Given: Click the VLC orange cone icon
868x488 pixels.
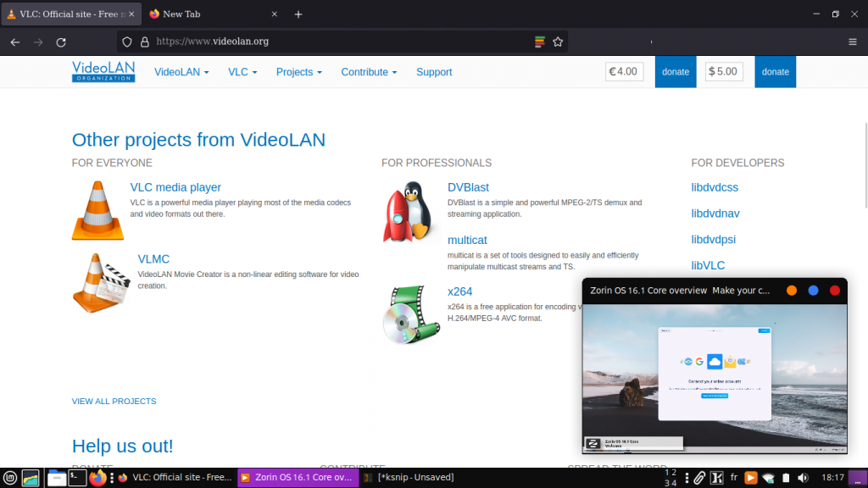Looking at the screenshot, I should 97,210.
